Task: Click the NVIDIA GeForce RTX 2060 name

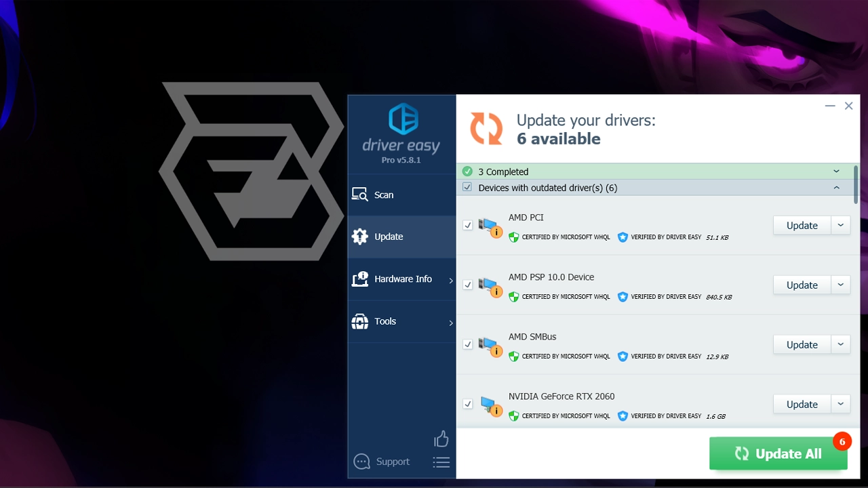Action: click(x=561, y=396)
